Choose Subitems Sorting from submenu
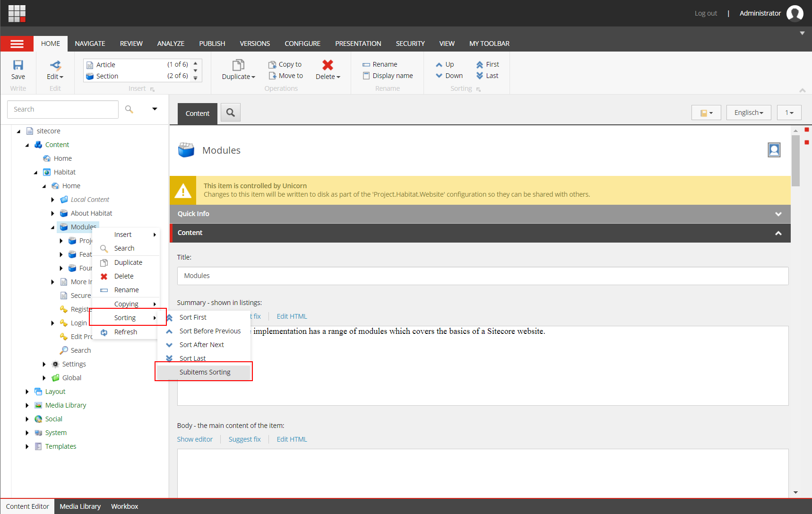 204,372
